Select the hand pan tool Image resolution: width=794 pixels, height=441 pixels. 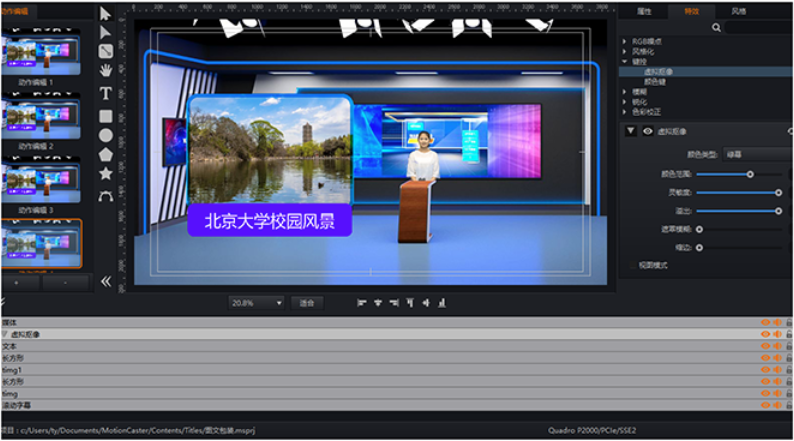[106, 70]
